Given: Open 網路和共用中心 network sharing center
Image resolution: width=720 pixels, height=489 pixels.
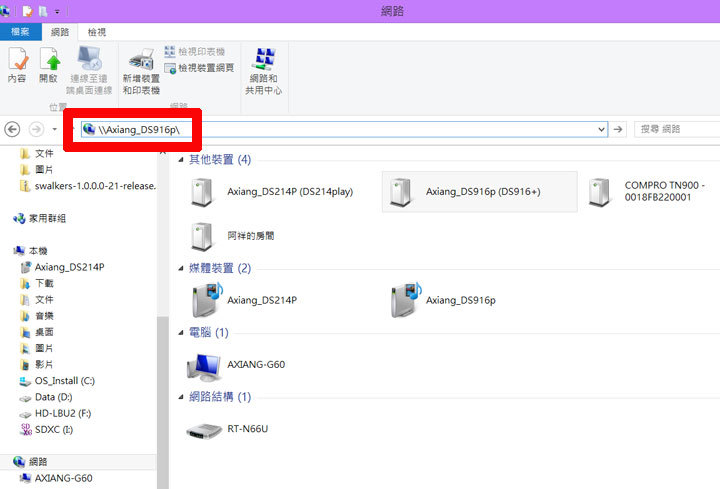Looking at the screenshot, I should [264, 71].
